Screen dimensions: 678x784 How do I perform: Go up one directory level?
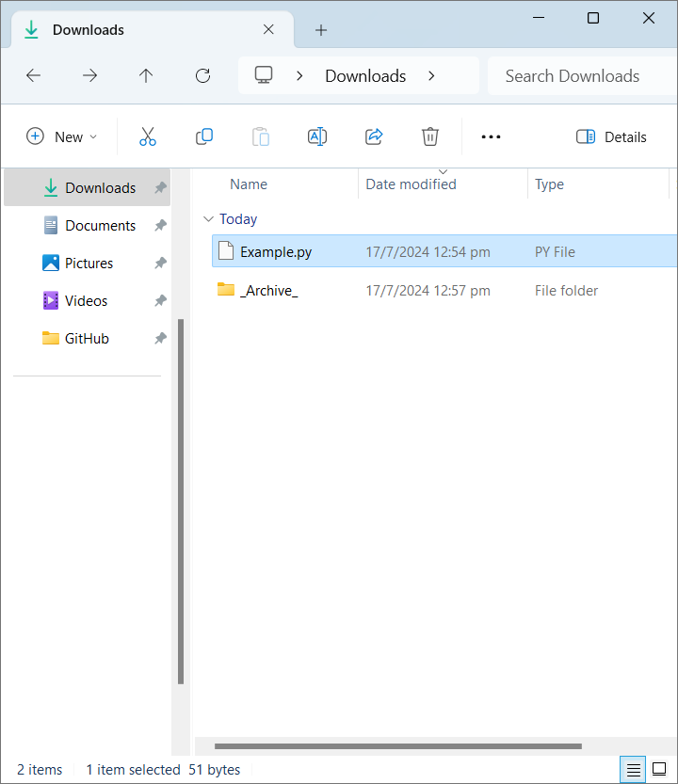[x=146, y=76]
